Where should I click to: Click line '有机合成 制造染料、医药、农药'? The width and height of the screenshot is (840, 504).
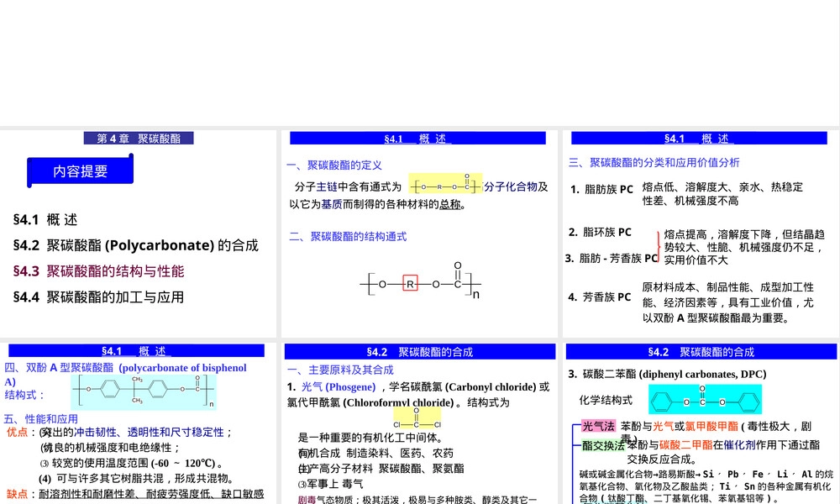[x=375, y=453]
